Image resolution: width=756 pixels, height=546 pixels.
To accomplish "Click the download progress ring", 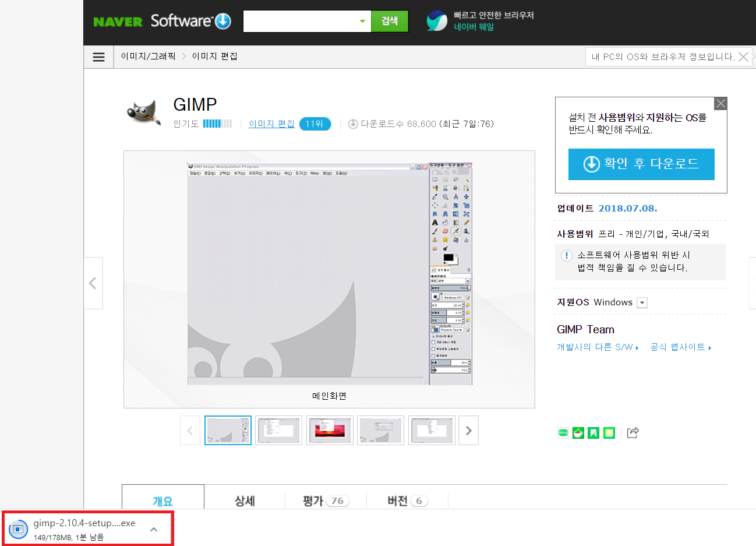I will pyautogui.click(x=18, y=529).
